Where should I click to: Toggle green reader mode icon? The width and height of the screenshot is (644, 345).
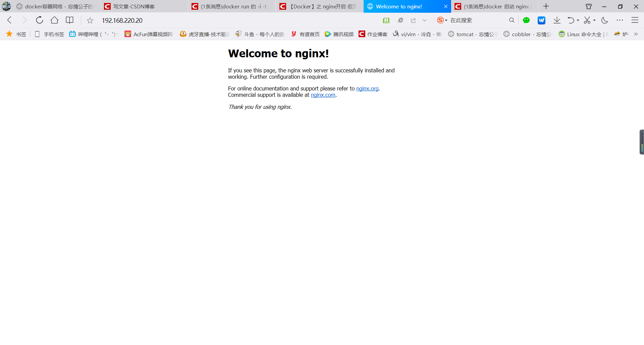[x=386, y=20]
